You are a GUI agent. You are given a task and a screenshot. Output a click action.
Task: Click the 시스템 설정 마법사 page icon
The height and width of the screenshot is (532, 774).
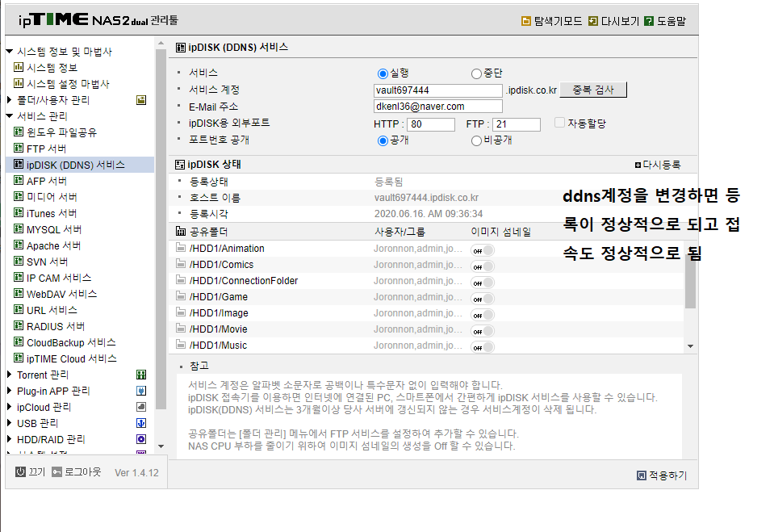19,83
